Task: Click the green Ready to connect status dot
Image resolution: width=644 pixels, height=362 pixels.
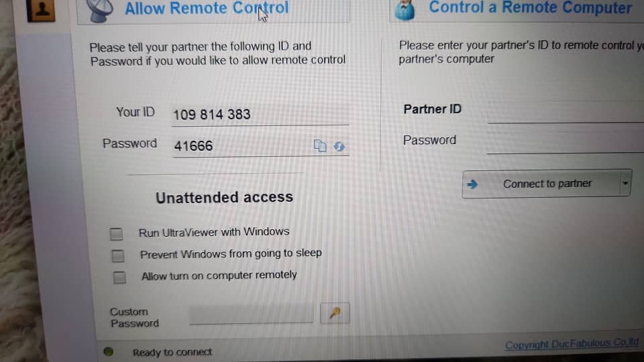Action: (x=109, y=351)
